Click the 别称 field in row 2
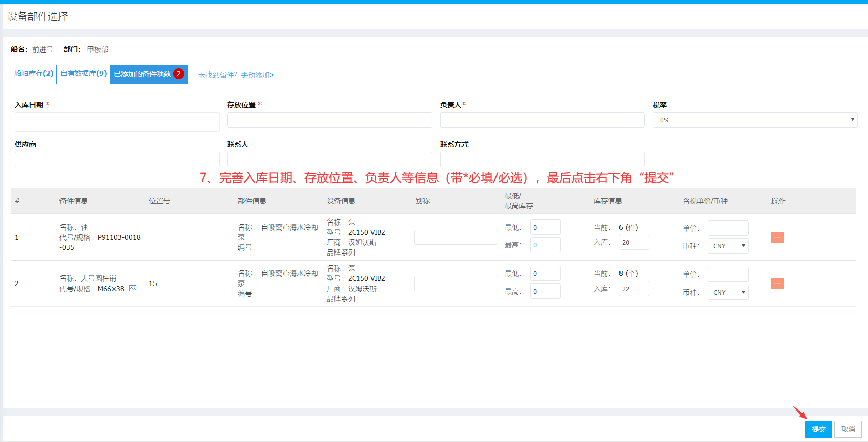 456,283
